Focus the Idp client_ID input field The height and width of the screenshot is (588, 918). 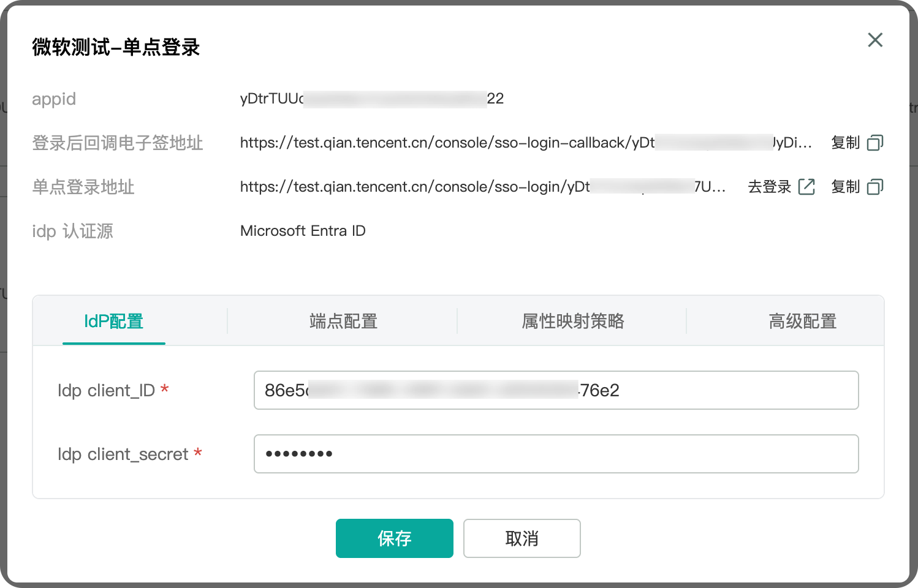(556, 390)
